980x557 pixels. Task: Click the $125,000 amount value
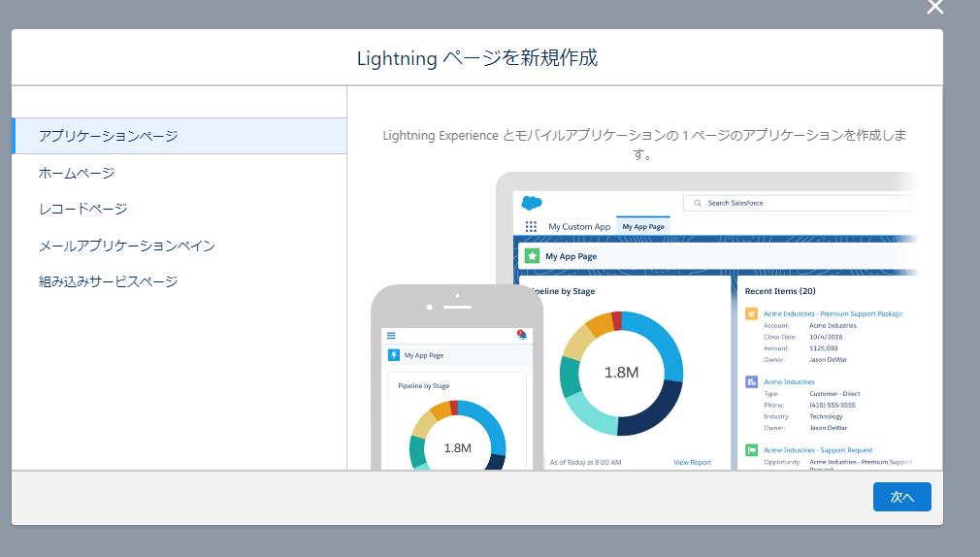823,348
